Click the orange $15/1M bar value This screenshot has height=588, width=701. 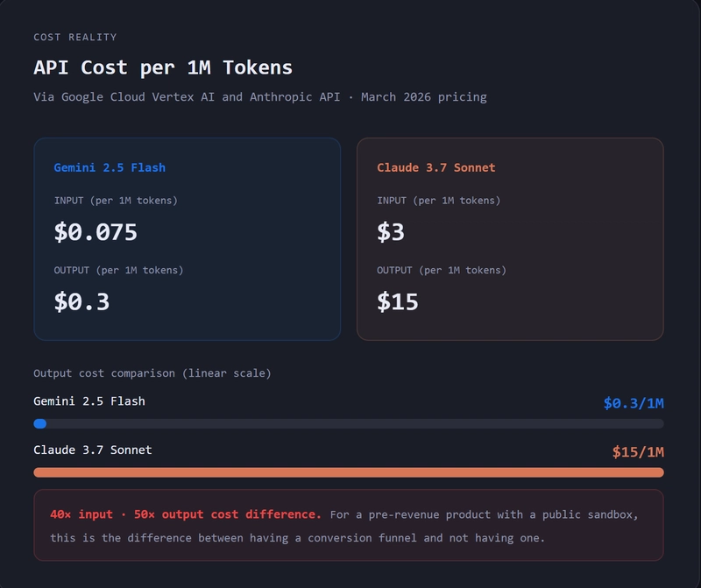pyautogui.click(x=637, y=452)
